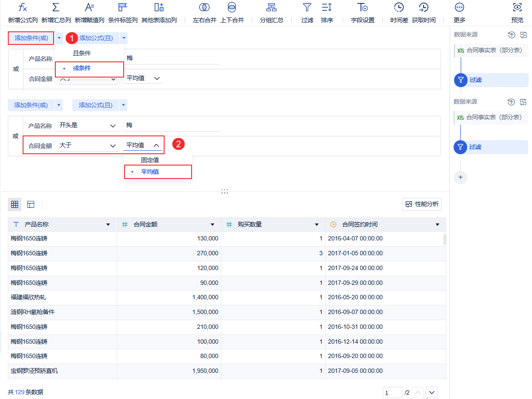
Task: Go to previous page arrow
Action: coord(418,392)
